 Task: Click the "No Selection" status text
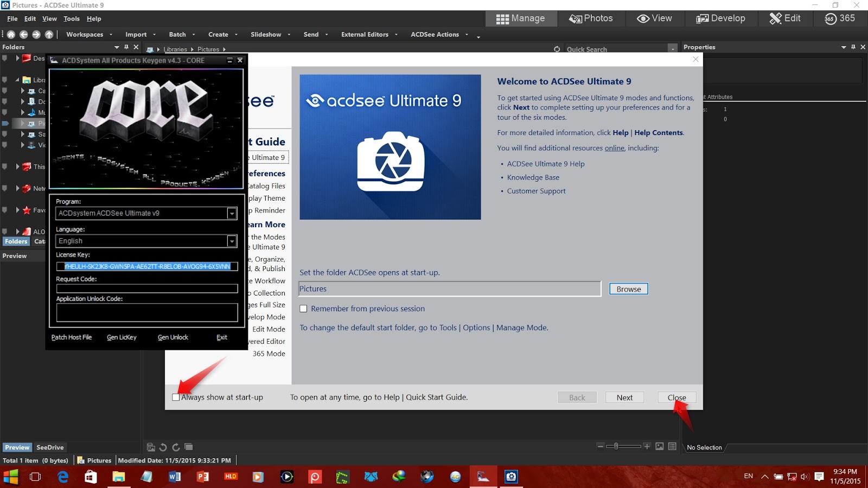click(x=704, y=447)
